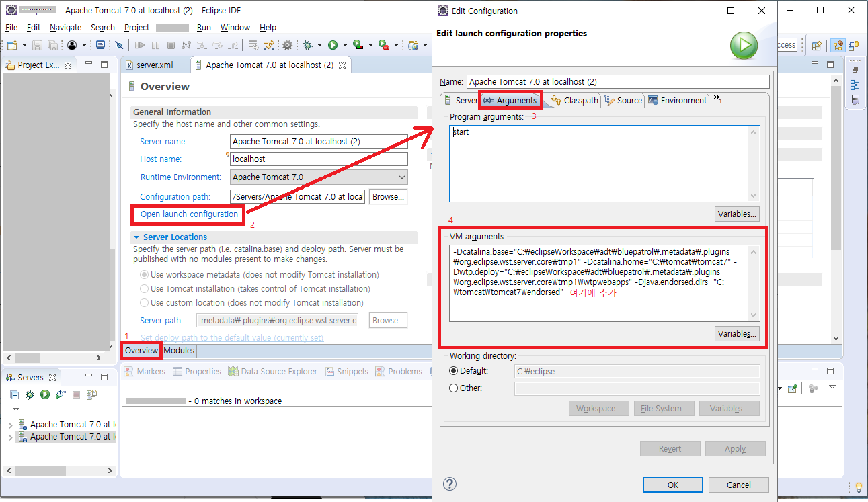Click the External Tools run icon
Image resolution: width=868 pixels, height=502 pixels.
point(383,45)
